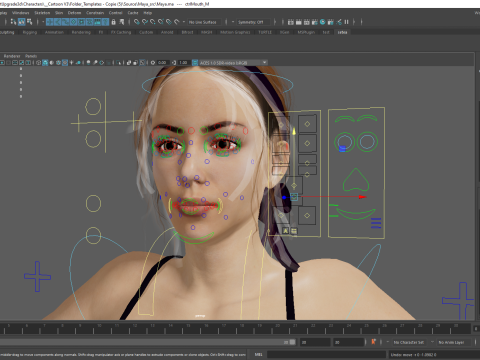Click the highlight selection mode icon

pos(122,22)
